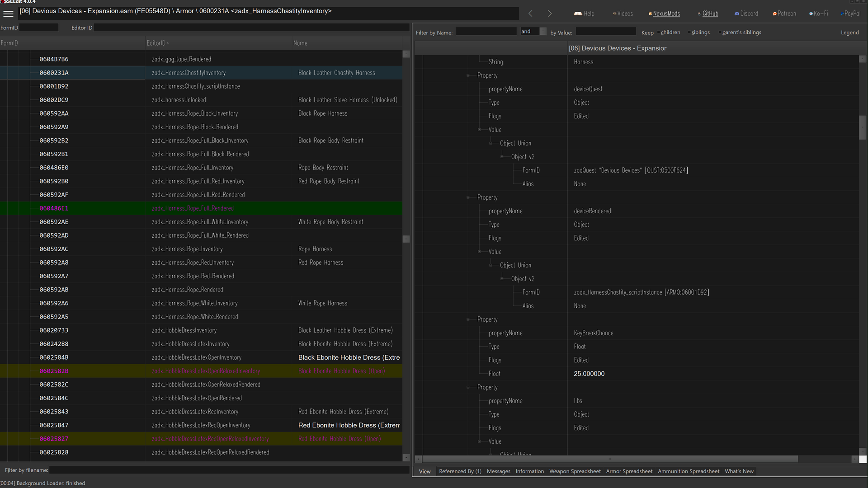Collapse the Property node containing deviceQuest

click(468, 75)
